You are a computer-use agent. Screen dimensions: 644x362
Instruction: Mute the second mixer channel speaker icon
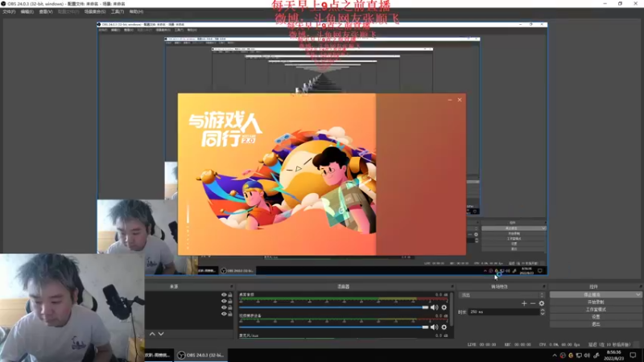tap(434, 327)
